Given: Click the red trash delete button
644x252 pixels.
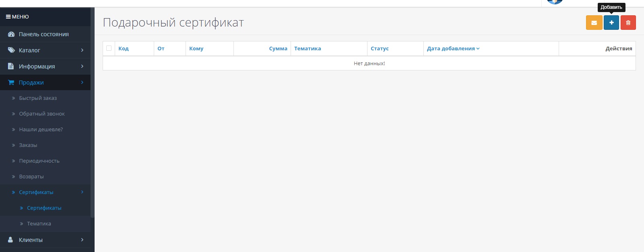Looking at the screenshot, I should pos(628,23).
